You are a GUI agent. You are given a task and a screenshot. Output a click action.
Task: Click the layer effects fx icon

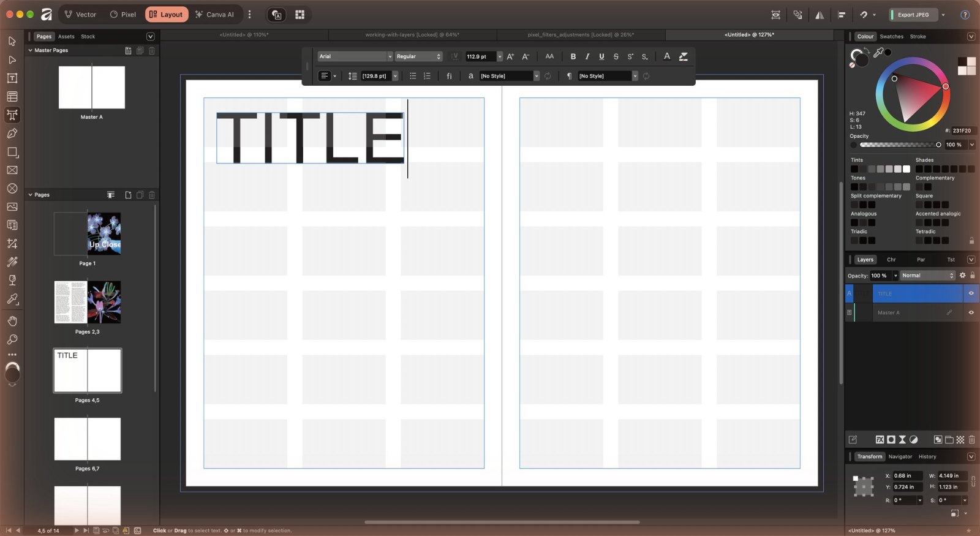(880, 439)
